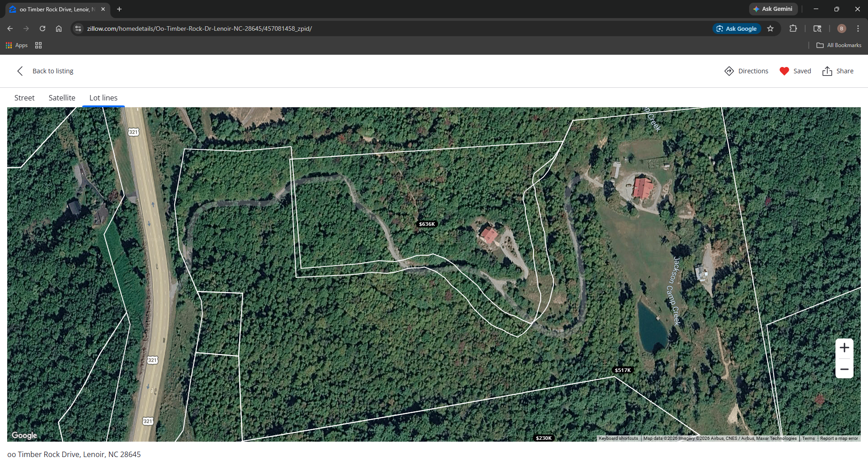Screen dimensions: 868x467
Task: Click the $517K price marker
Action: point(623,370)
